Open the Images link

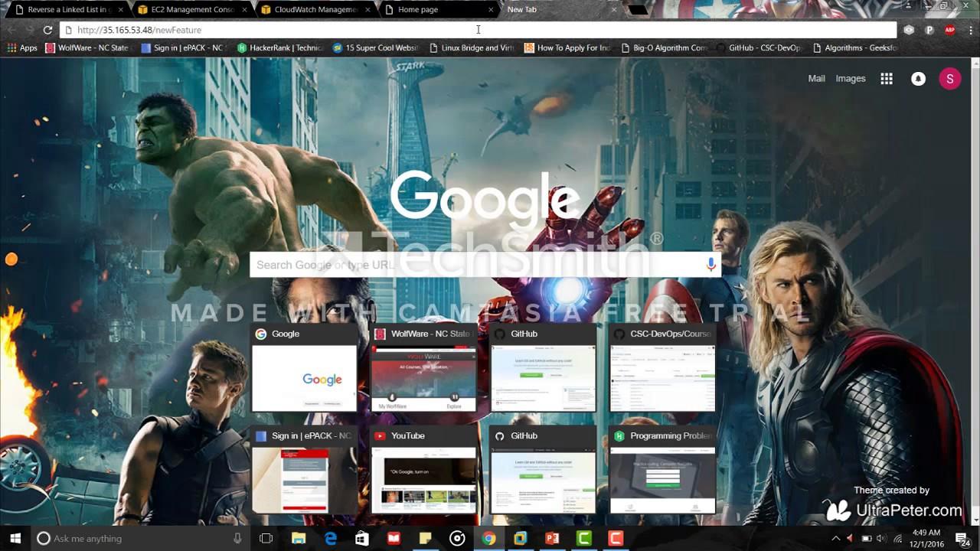point(850,79)
